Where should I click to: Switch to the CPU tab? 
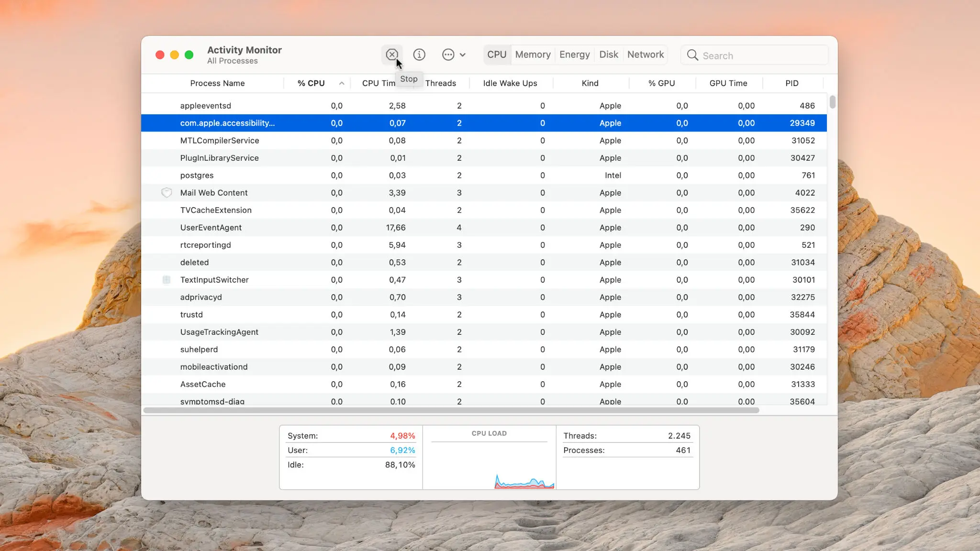[497, 55]
